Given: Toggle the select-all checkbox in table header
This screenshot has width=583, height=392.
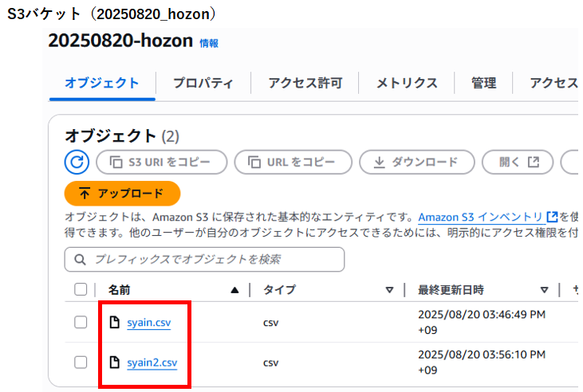Looking at the screenshot, I should tap(81, 289).
